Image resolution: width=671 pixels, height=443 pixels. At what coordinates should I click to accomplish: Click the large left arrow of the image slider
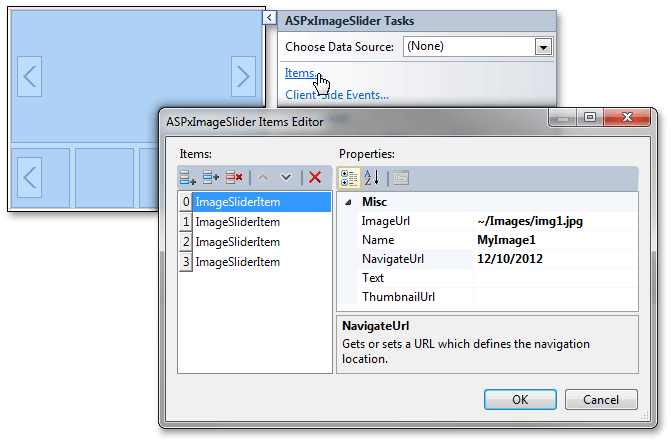point(30,76)
